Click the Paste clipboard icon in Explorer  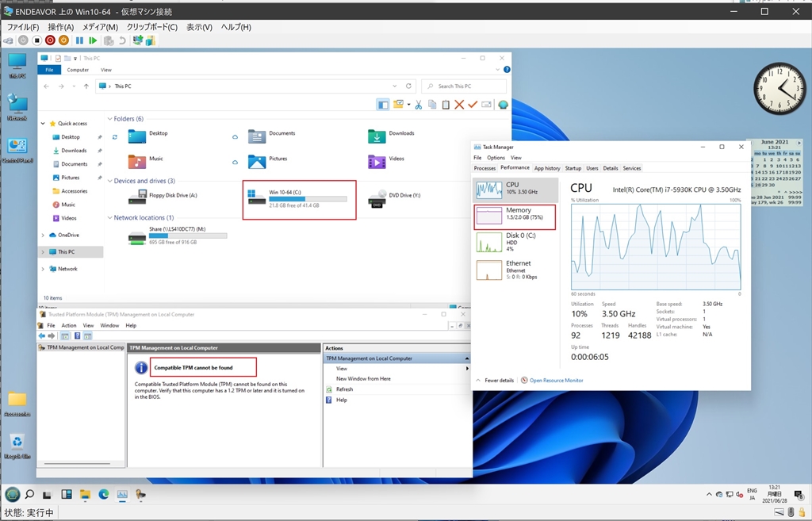[x=446, y=105]
